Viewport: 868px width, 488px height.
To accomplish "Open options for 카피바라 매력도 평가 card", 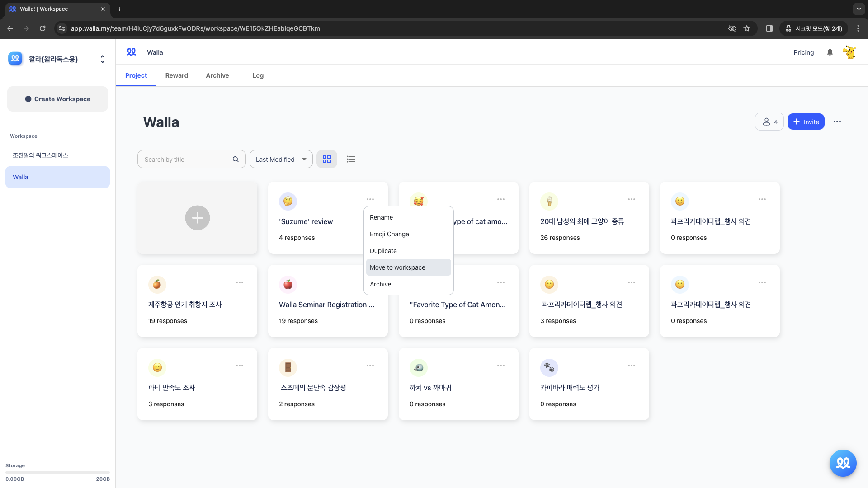I will pos(632,366).
